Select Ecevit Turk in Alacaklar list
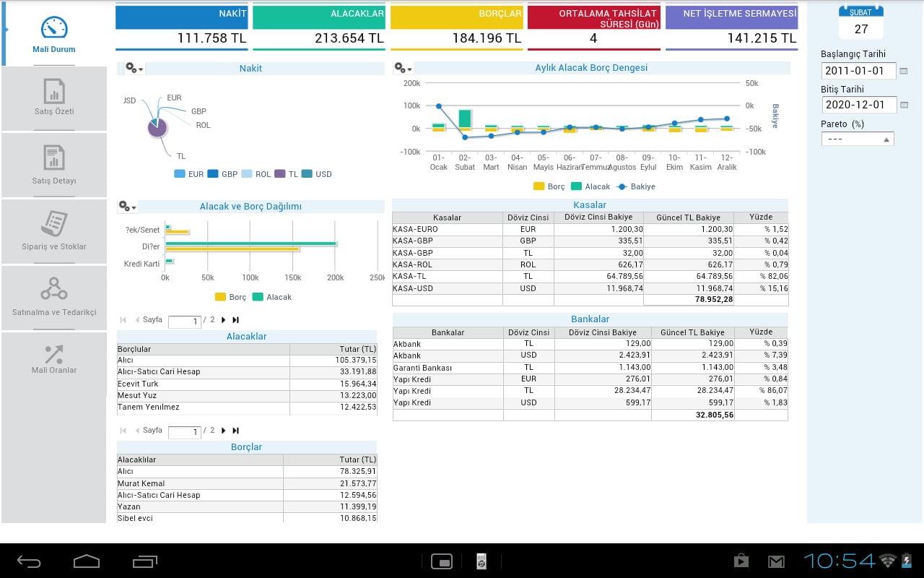924x578 pixels. pos(247,384)
